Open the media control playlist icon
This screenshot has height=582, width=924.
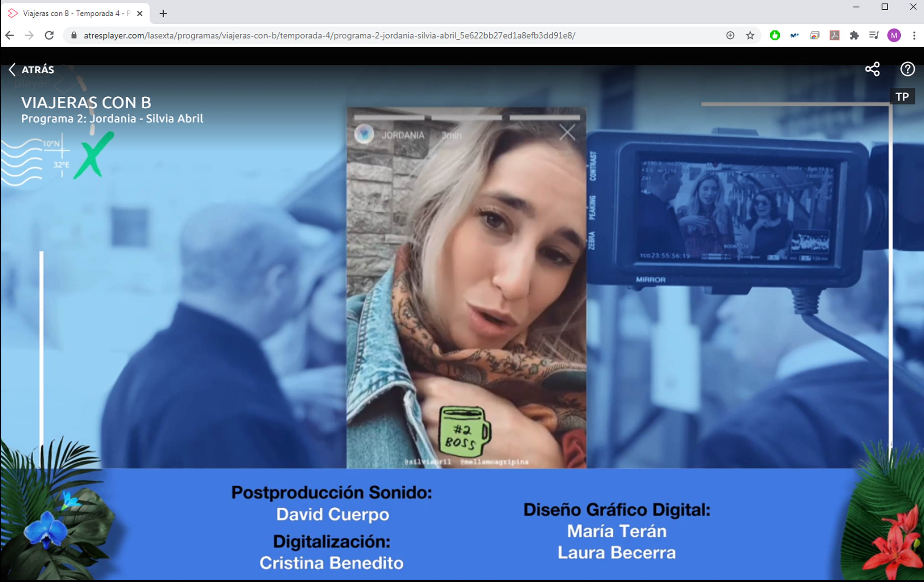click(874, 36)
